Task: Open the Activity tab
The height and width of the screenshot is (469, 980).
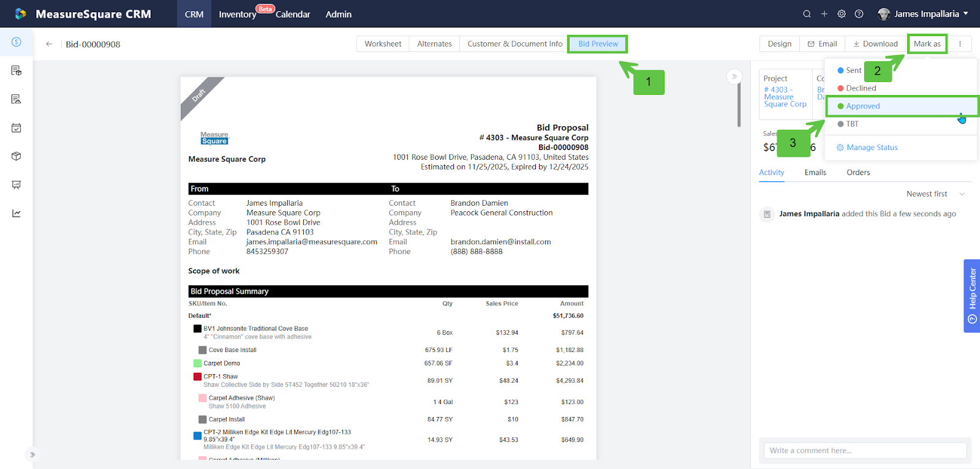Action: click(x=772, y=173)
